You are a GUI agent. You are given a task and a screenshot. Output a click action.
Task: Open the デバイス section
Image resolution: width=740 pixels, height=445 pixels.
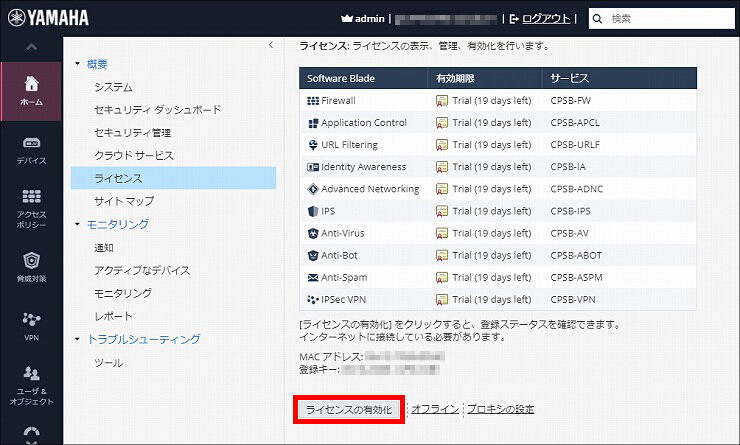tap(31, 151)
